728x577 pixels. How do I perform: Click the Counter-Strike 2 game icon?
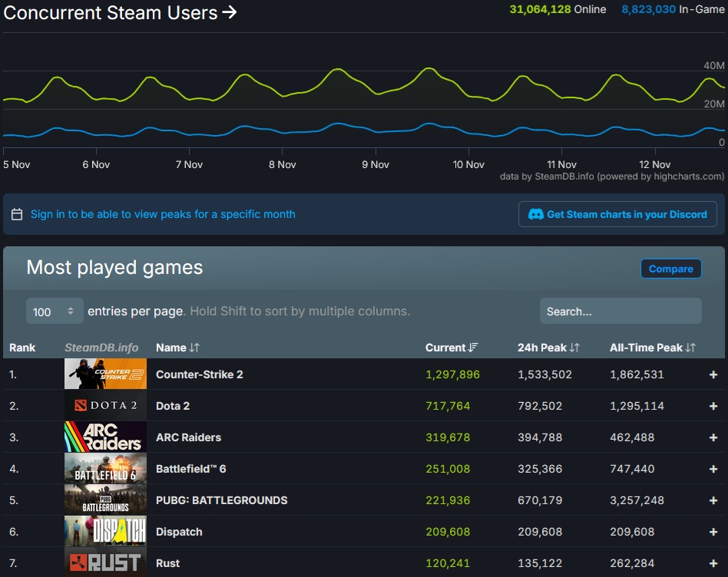point(105,374)
